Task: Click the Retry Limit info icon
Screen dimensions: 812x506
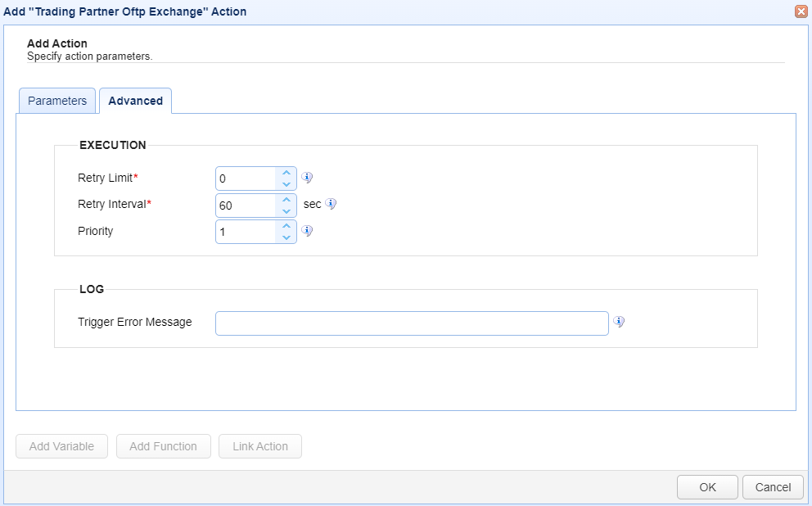Action: pyautogui.click(x=308, y=178)
